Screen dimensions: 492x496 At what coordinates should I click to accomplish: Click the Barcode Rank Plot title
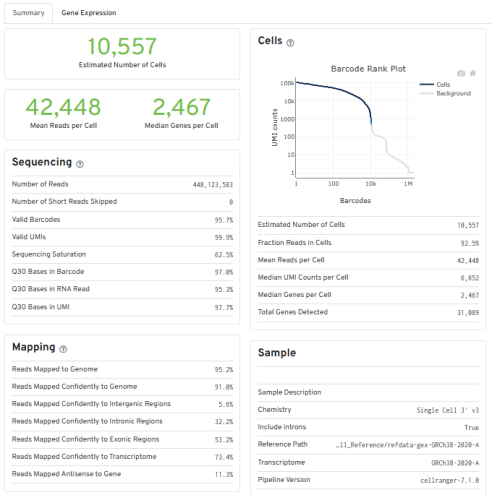point(368,69)
